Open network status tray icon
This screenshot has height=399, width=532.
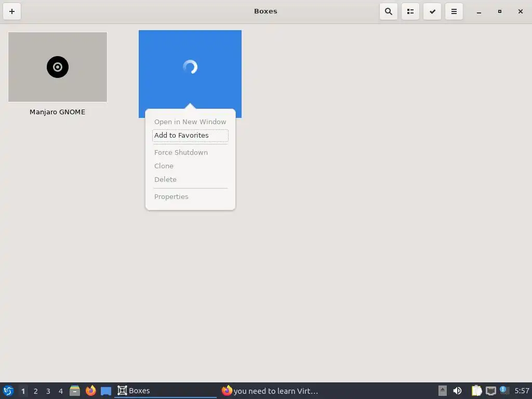point(490,391)
